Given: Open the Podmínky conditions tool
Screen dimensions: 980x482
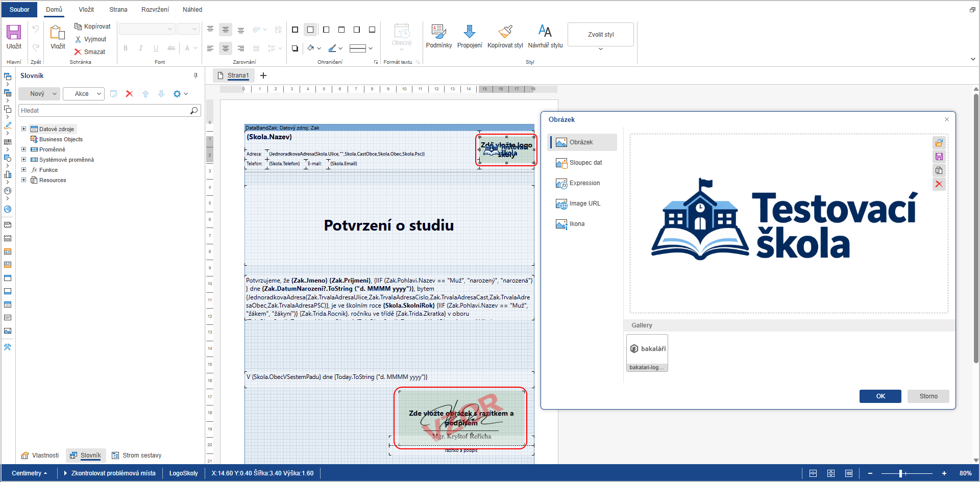Looking at the screenshot, I should (439, 36).
